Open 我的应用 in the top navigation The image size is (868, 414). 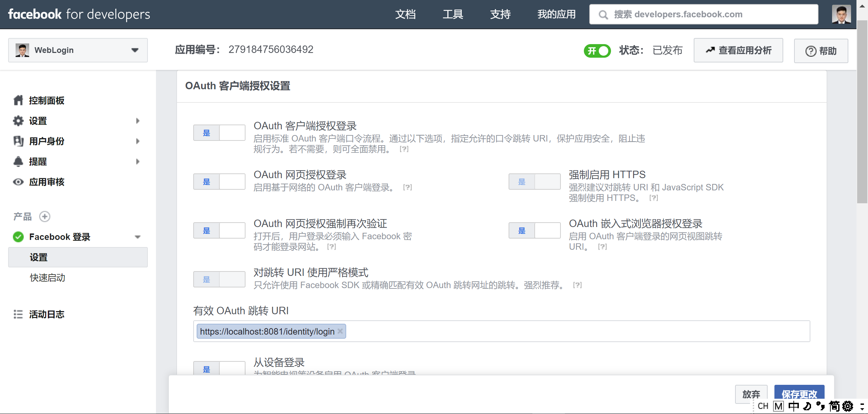click(x=556, y=14)
